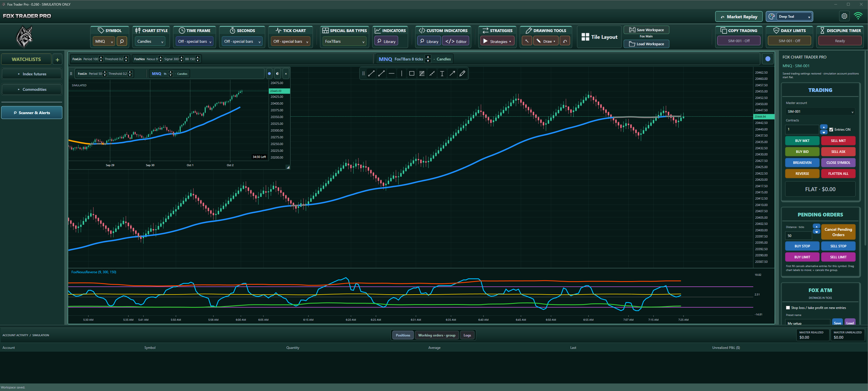Click the BUY MKT button
Image resolution: width=868 pixels, height=391 pixels.
click(x=802, y=141)
